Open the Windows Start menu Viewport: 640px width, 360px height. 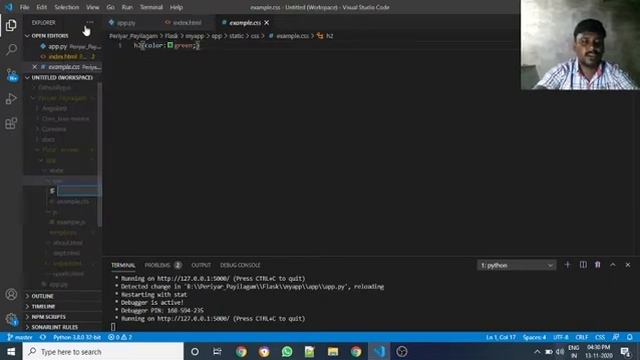(11, 351)
